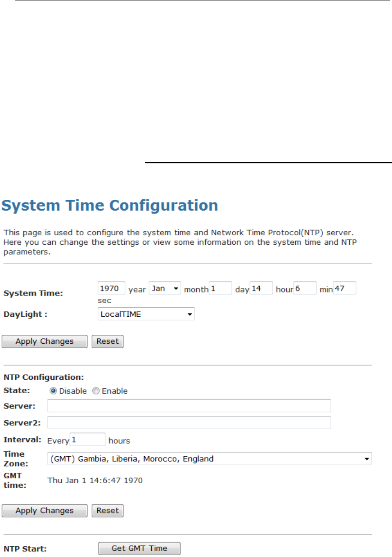392x557 pixels.
Task: Click the DayLight label
Action: [x=25, y=314]
